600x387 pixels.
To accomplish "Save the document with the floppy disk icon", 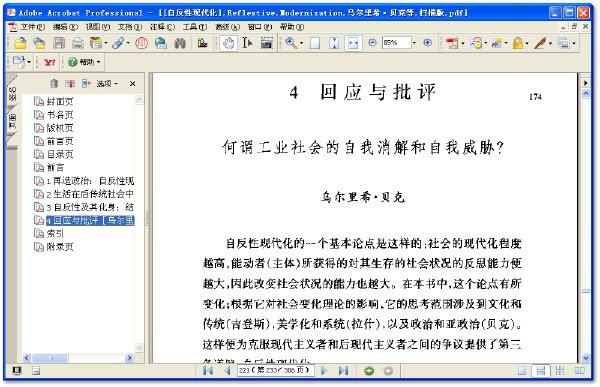I will click(59, 43).
